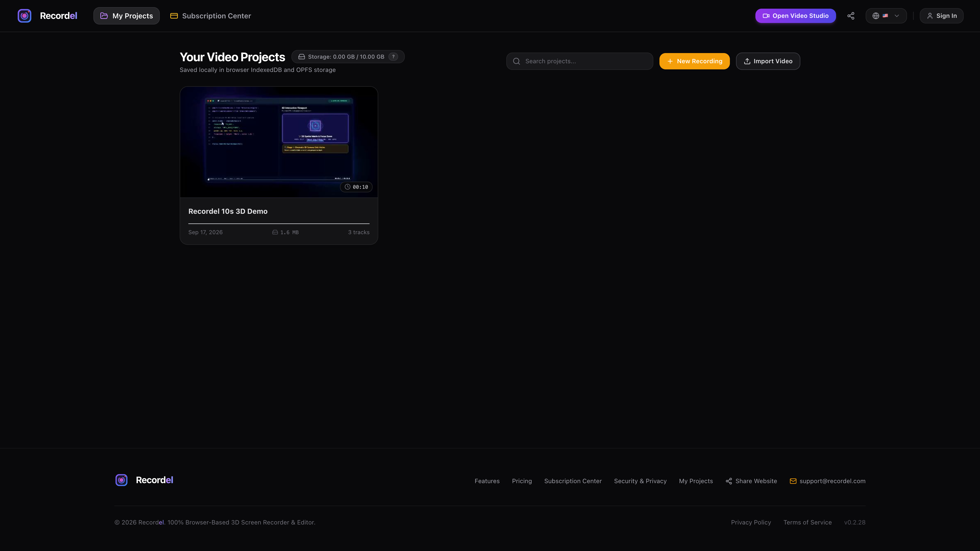Go to Subscription Center in the header

click(210, 16)
